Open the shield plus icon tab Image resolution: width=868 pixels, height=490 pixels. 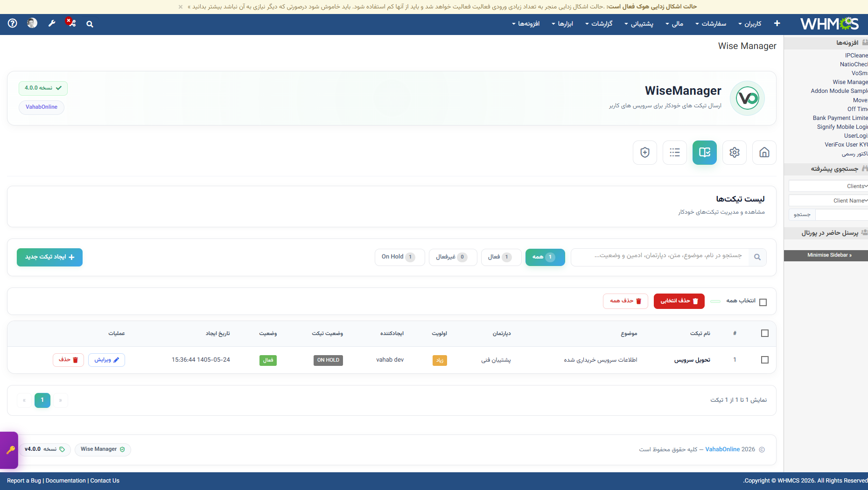[645, 153]
